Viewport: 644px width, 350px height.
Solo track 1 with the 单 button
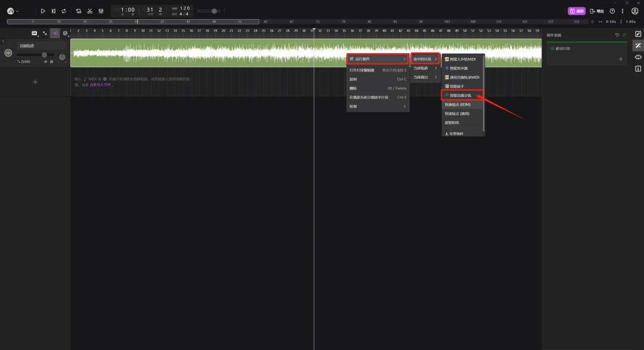coord(45,61)
